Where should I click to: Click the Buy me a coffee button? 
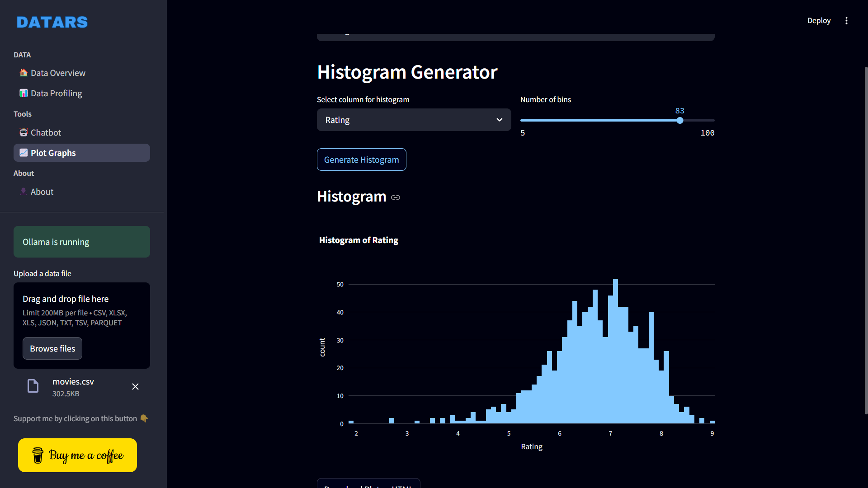[77, 455]
